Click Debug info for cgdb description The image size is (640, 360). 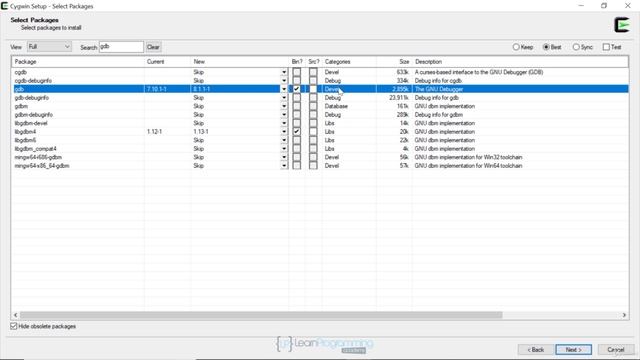tap(438, 81)
